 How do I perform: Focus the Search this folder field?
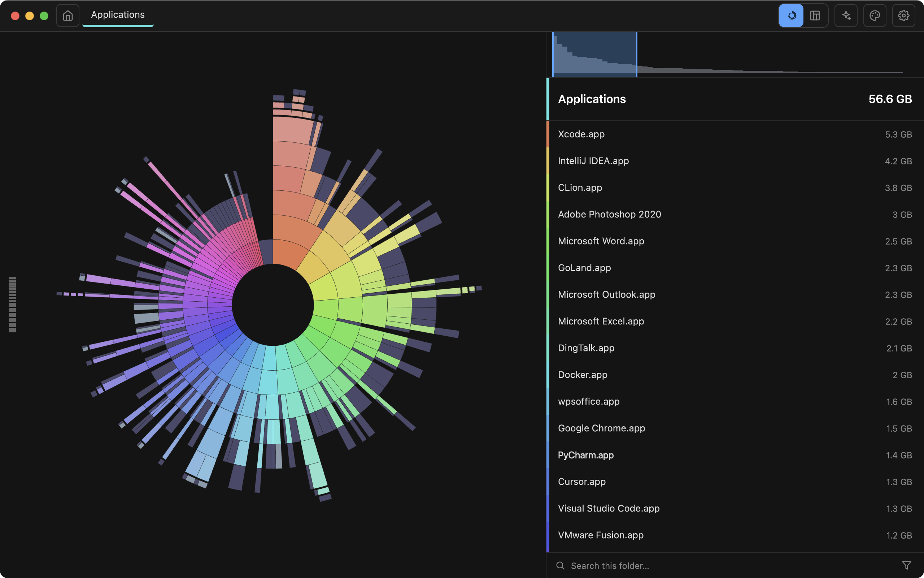click(735, 565)
